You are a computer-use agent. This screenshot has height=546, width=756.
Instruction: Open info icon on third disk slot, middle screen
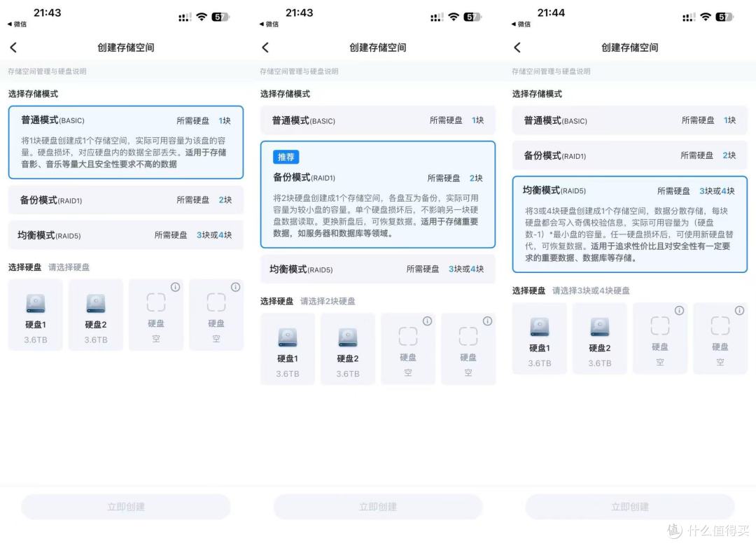[427, 321]
